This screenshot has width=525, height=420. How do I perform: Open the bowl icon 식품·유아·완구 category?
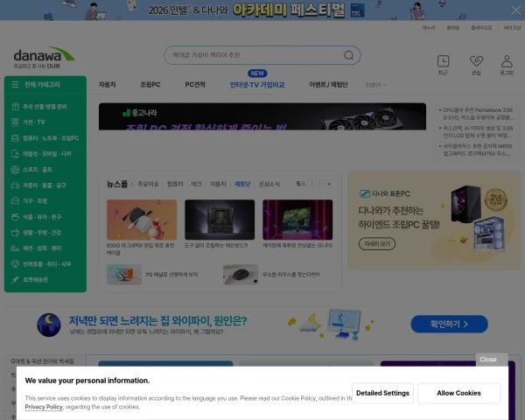15,217
